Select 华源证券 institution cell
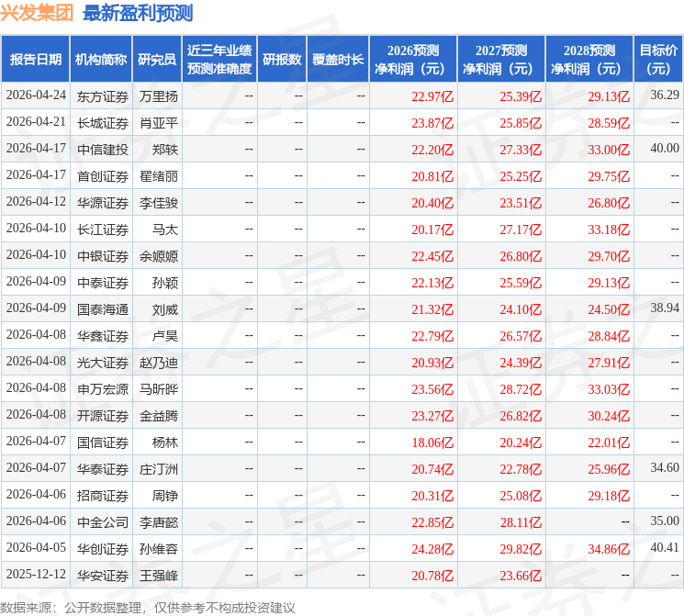684x616 pixels. 103,203
